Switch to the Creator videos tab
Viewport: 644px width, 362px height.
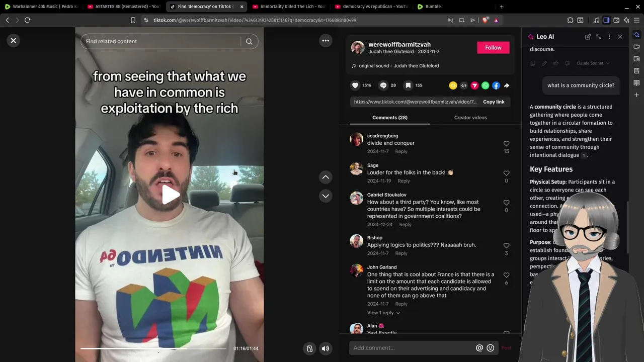[x=470, y=118]
